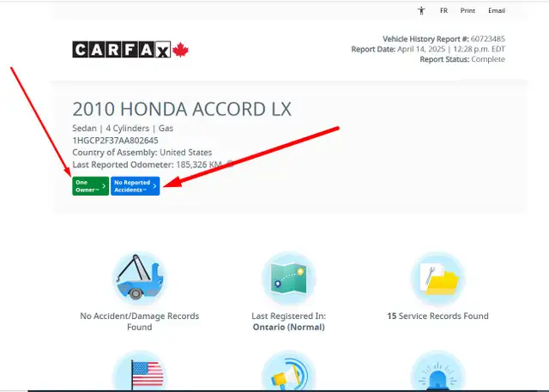Open the accessibility person icon

421,11
